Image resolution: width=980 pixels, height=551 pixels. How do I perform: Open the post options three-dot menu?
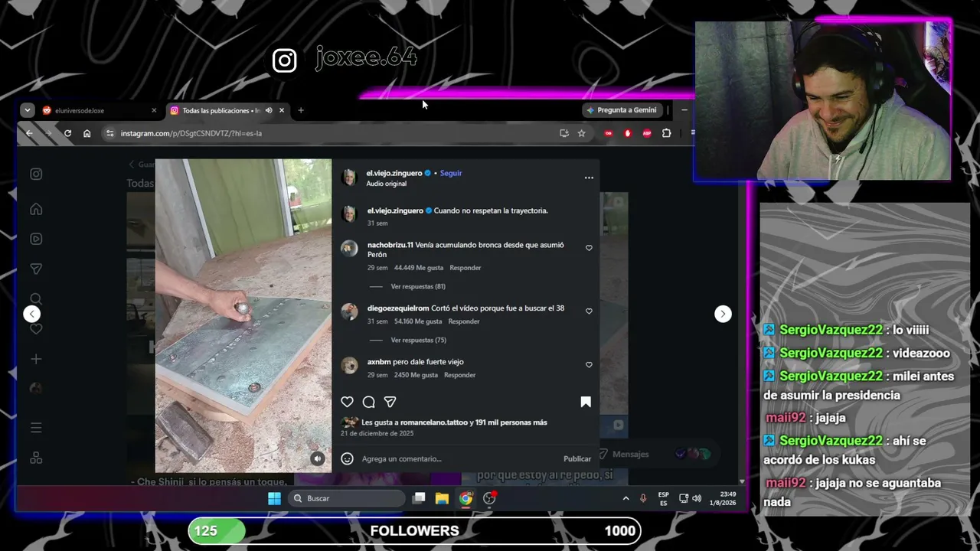pyautogui.click(x=589, y=178)
